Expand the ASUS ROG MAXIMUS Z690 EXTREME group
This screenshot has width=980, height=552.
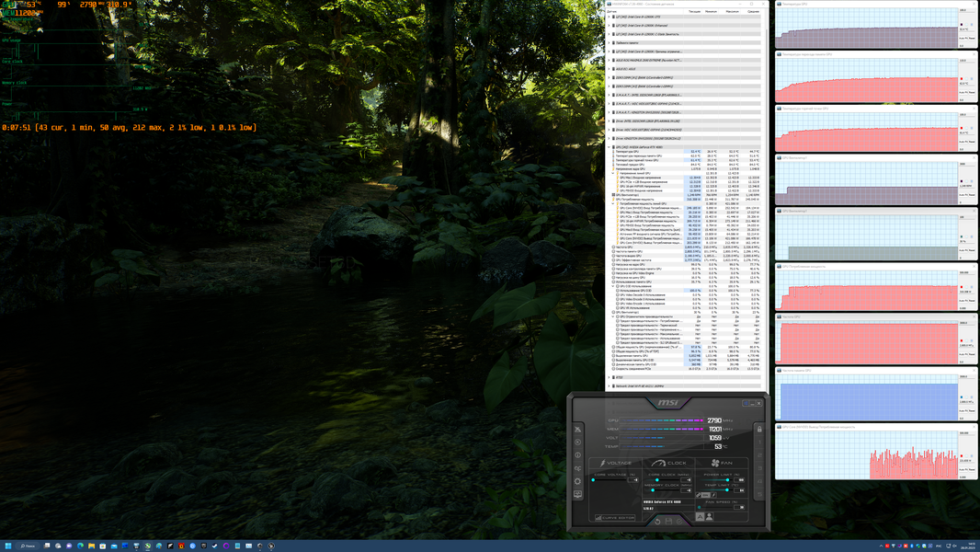click(610, 60)
